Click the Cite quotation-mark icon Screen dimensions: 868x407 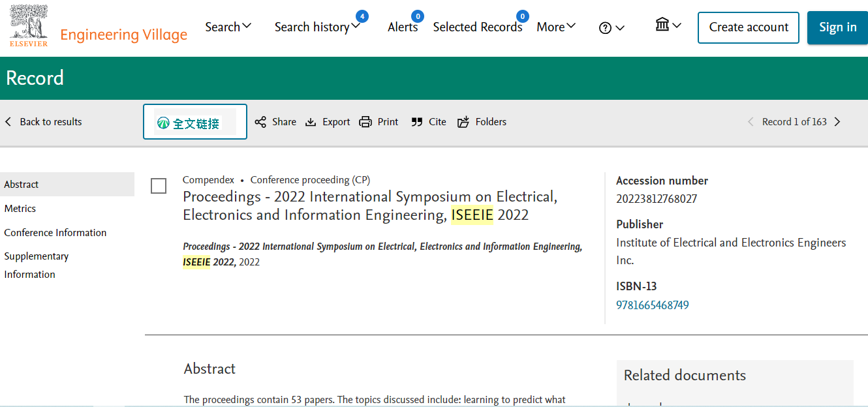(x=417, y=122)
